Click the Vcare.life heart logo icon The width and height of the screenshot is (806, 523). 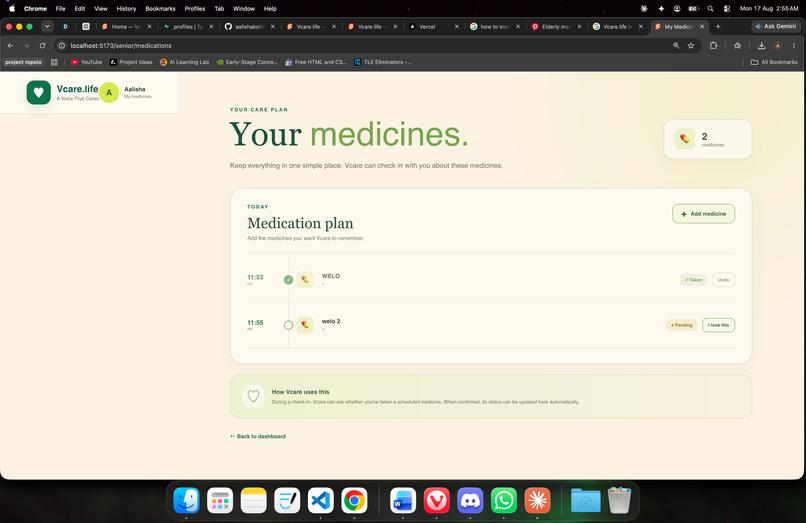pyautogui.click(x=39, y=93)
